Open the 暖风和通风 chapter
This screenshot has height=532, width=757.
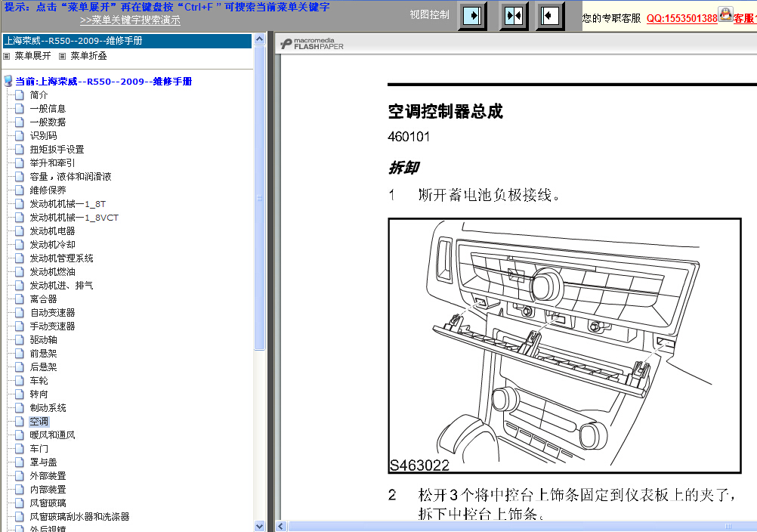[52, 435]
